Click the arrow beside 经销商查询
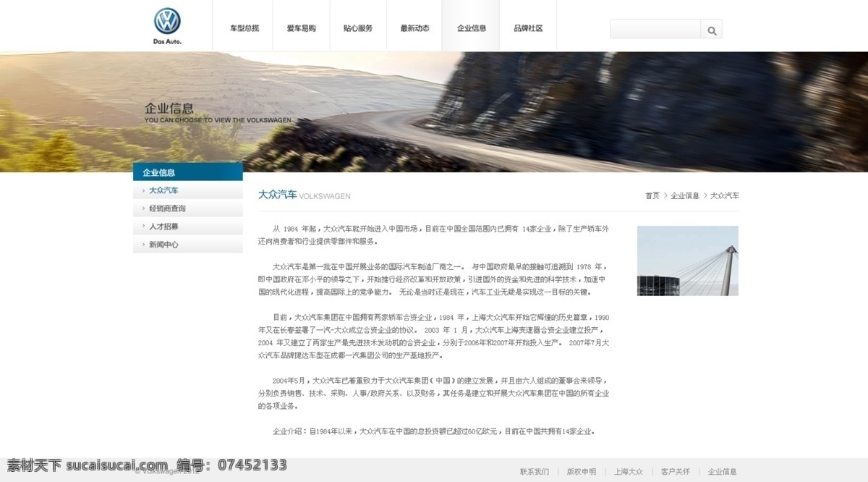 click(x=142, y=208)
